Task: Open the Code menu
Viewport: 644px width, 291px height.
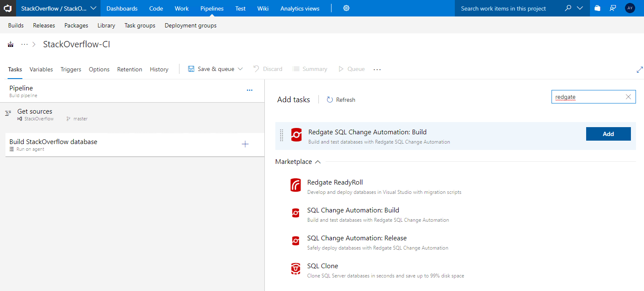Action: coord(156,8)
